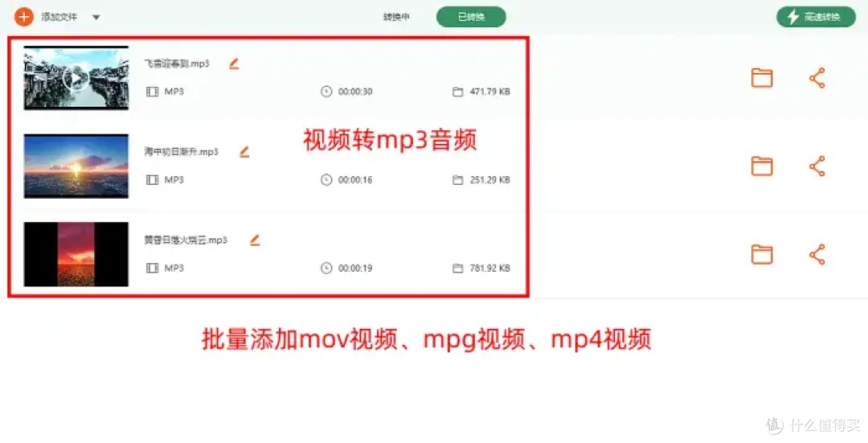Rename 海中初日渐升.mp3 with the pencil icon
The height and width of the screenshot is (443, 868).
(x=244, y=152)
